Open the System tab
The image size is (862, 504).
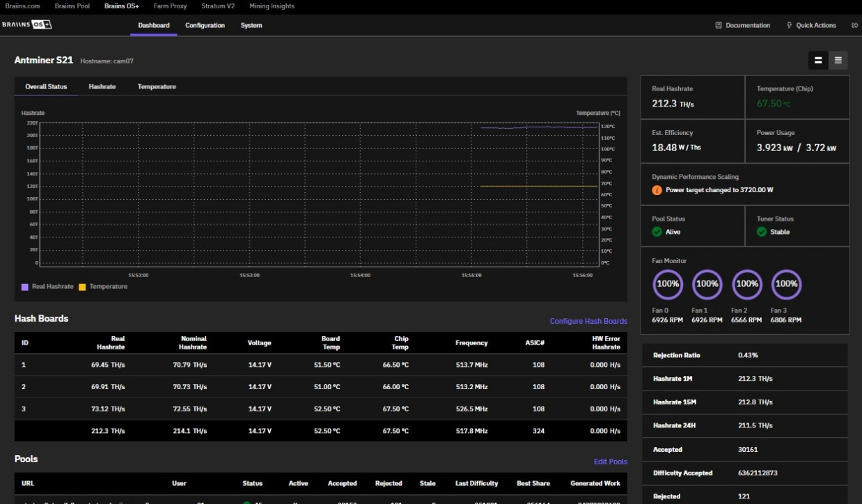coord(251,25)
